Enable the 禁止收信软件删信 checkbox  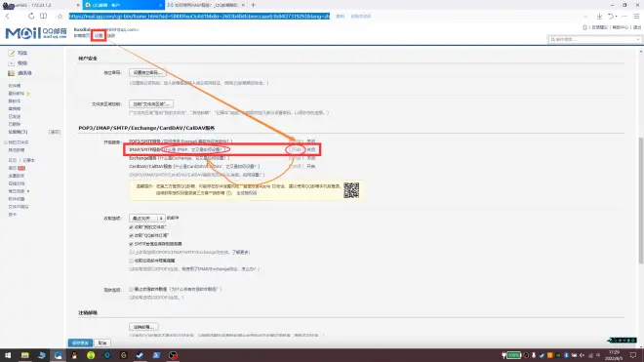pos(131,289)
